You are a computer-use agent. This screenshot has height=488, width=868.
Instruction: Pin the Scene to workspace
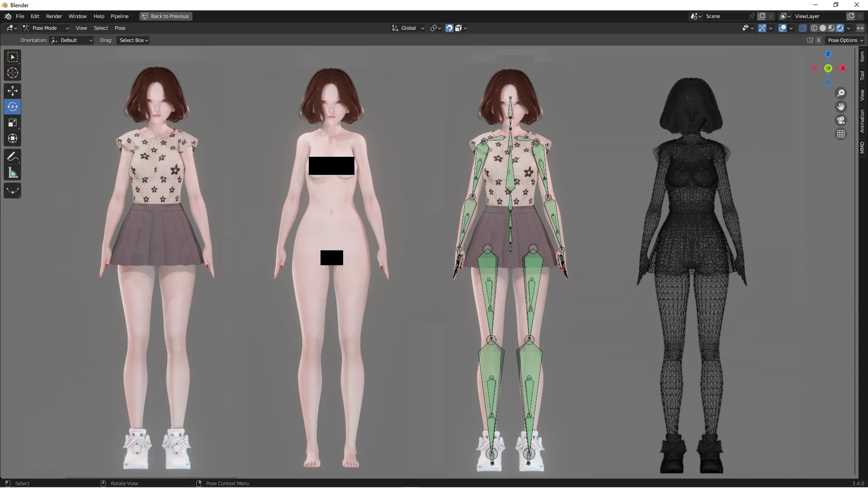coord(752,16)
